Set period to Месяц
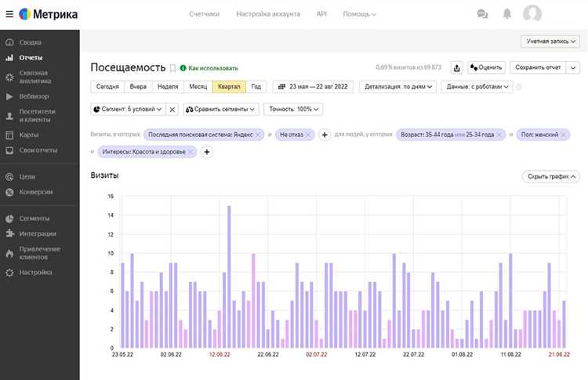 tap(198, 87)
